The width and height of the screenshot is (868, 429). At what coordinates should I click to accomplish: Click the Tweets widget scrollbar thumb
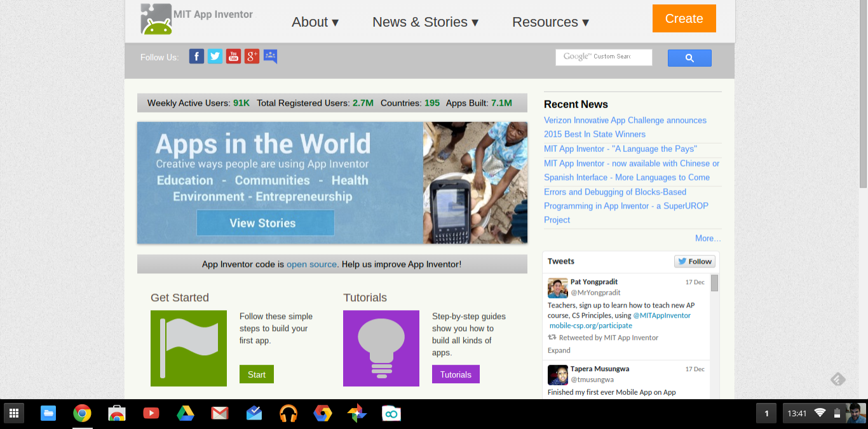(714, 283)
